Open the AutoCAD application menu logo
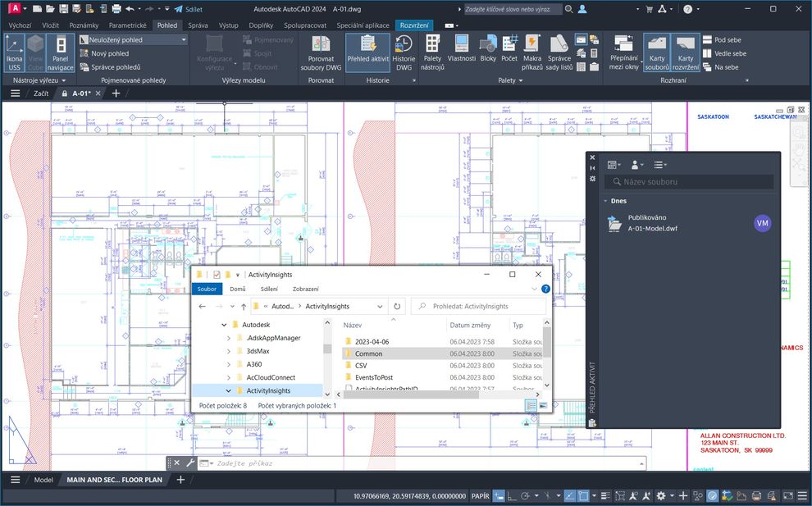This screenshot has width=812, height=506. point(15,8)
